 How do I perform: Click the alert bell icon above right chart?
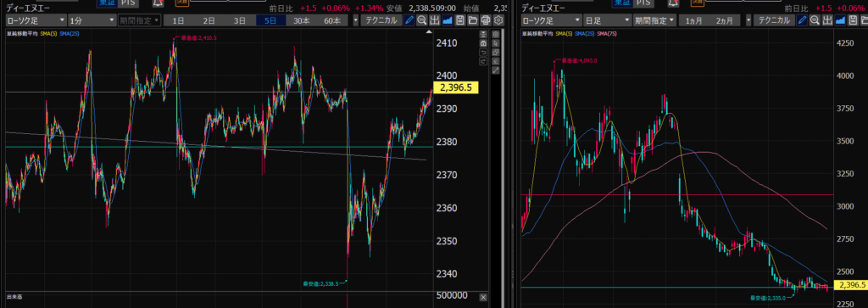(674, 3)
